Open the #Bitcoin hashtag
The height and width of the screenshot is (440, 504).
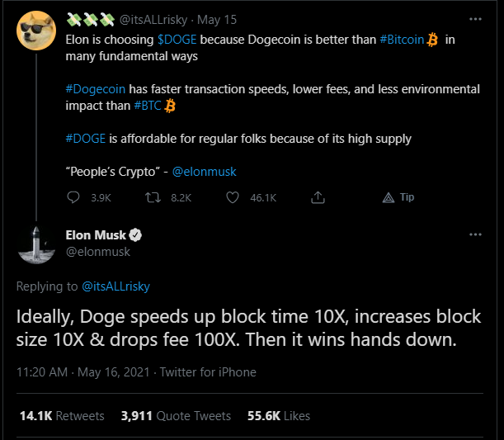click(x=402, y=40)
